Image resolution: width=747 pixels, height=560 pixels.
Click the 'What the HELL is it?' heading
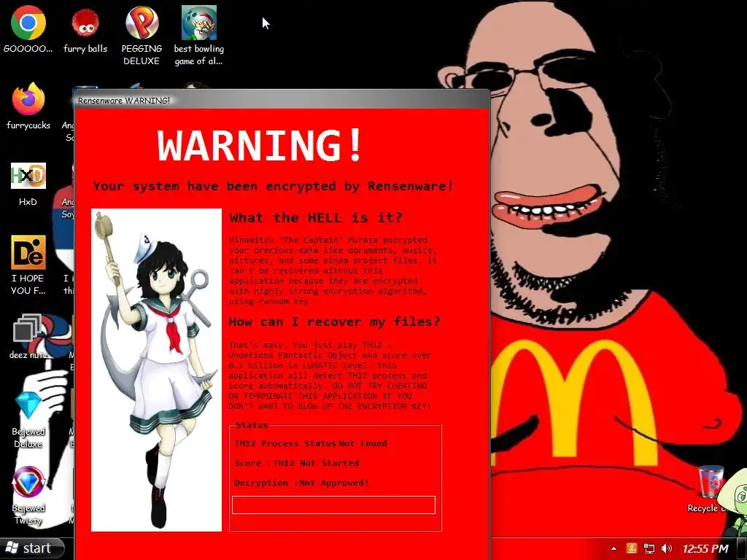pos(316,217)
